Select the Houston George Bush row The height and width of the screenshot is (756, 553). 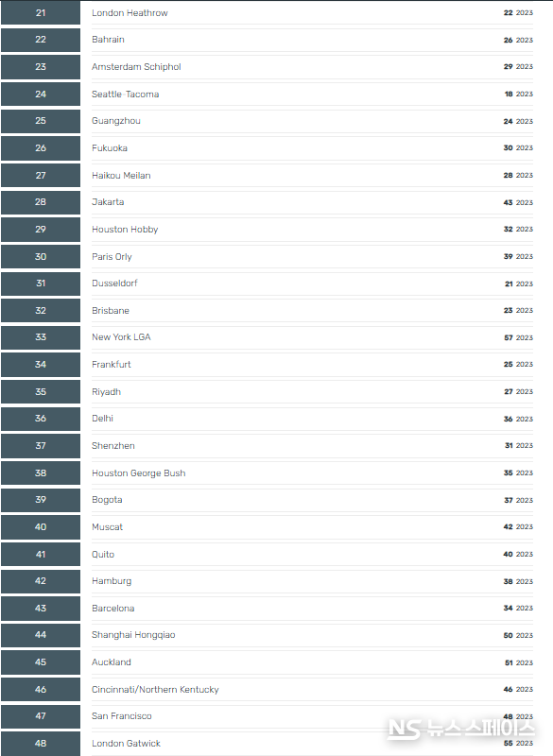coord(312,473)
